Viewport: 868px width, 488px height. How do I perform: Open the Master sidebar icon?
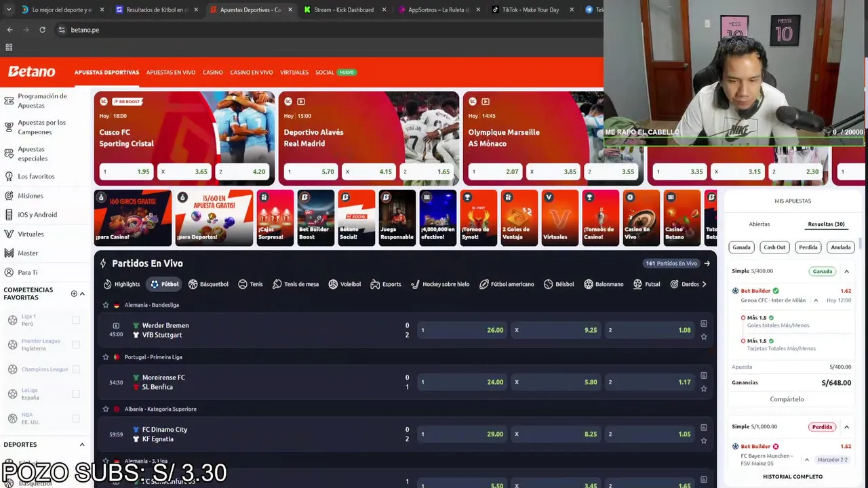point(9,253)
